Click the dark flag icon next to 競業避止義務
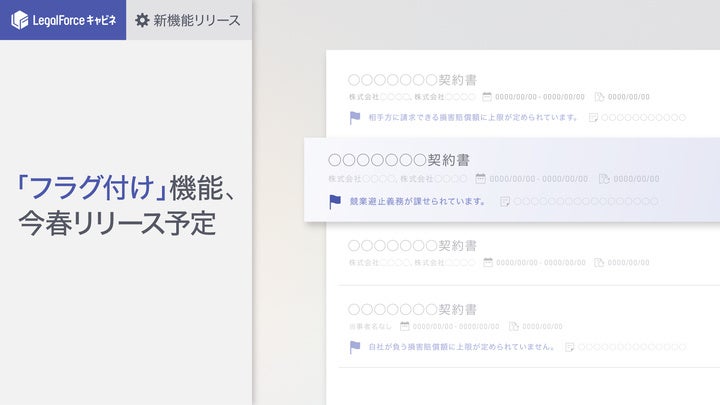 335,201
